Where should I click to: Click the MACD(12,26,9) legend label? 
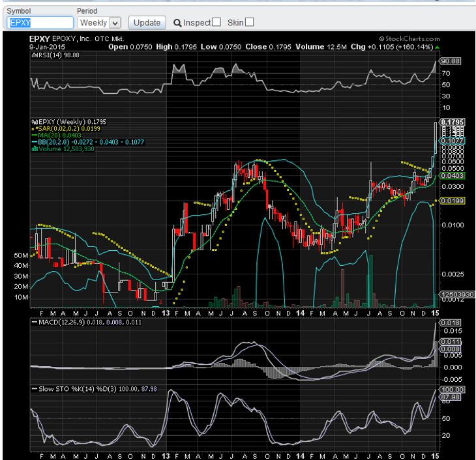[87, 323]
